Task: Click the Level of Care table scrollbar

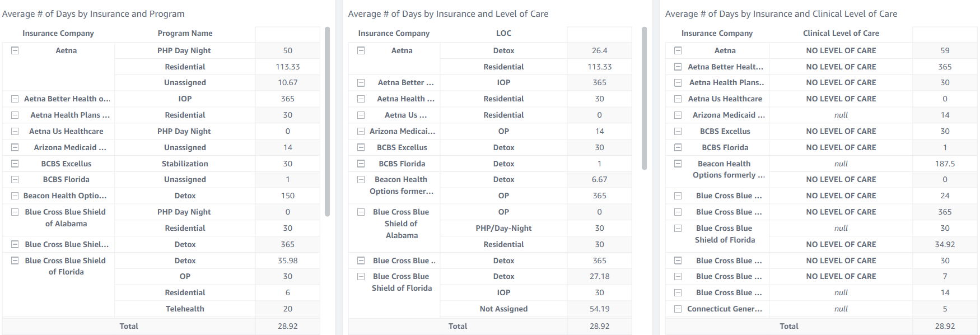Action: [x=644, y=98]
